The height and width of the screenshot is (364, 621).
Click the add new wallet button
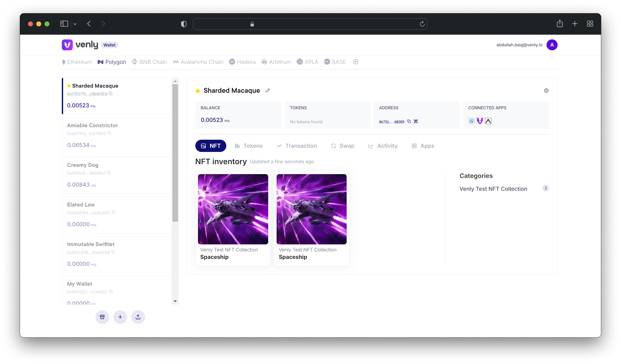(x=120, y=317)
